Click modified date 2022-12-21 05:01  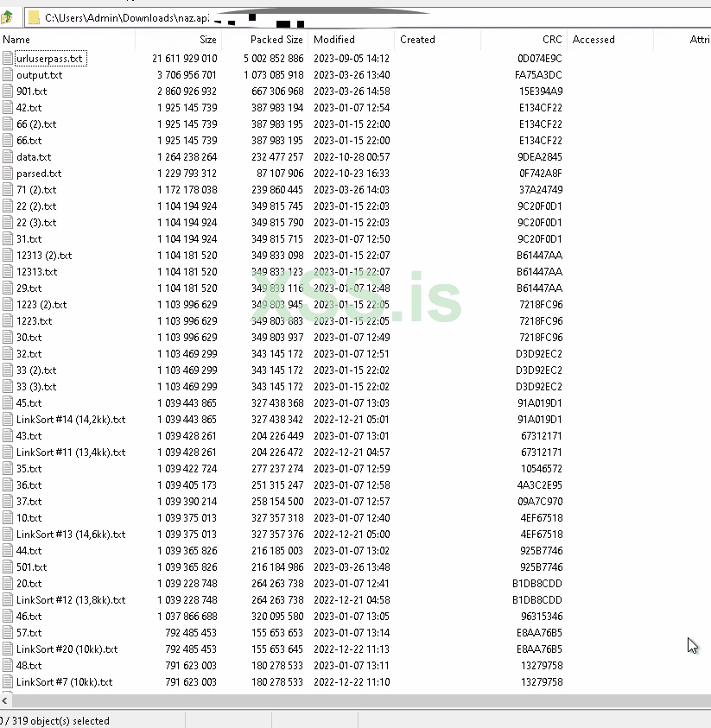point(352,419)
